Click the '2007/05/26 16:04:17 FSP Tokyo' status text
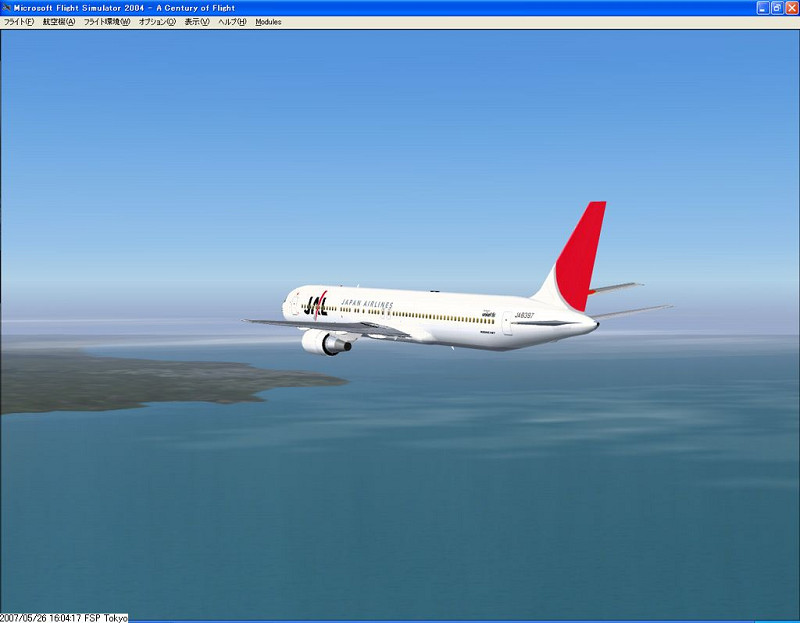 click(x=64, y=618)
